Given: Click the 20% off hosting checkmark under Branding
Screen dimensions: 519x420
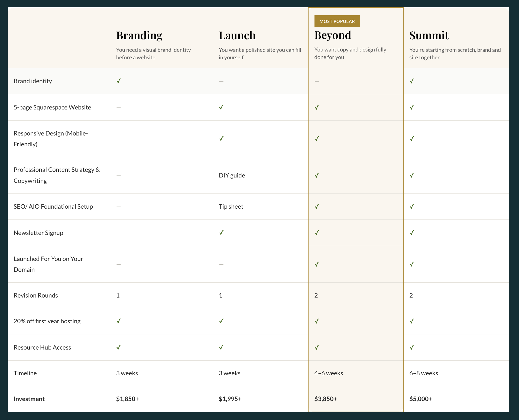Looking at the screenshot, I should [x=119, y=321].
